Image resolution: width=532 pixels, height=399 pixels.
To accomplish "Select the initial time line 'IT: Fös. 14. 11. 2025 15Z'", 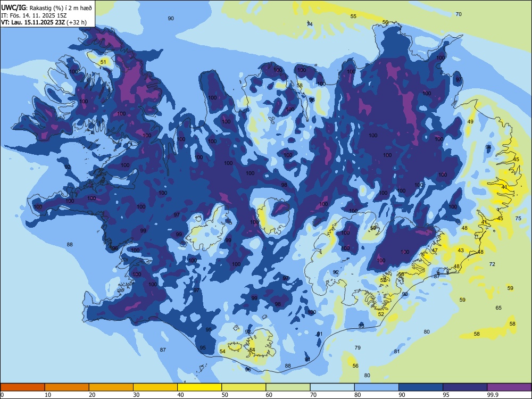I will click(34, 15).
